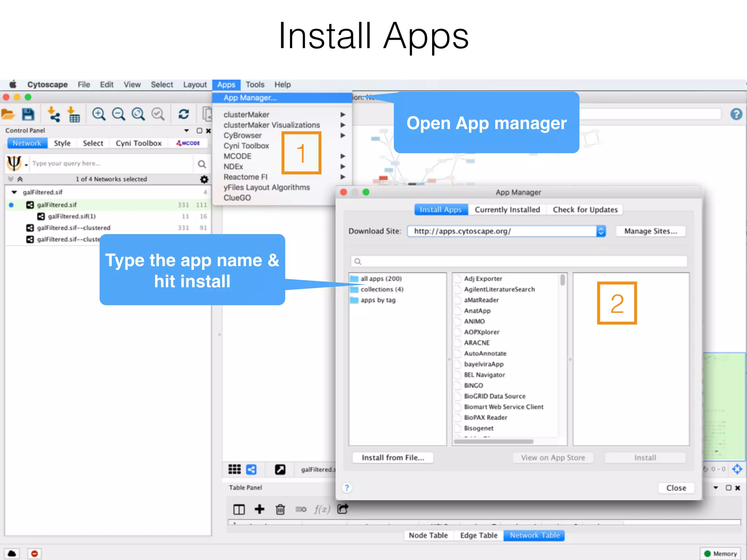Open the Layout menu
This screenshot has width=747, height=560.
pyautogui.click(x=195, y=85)
